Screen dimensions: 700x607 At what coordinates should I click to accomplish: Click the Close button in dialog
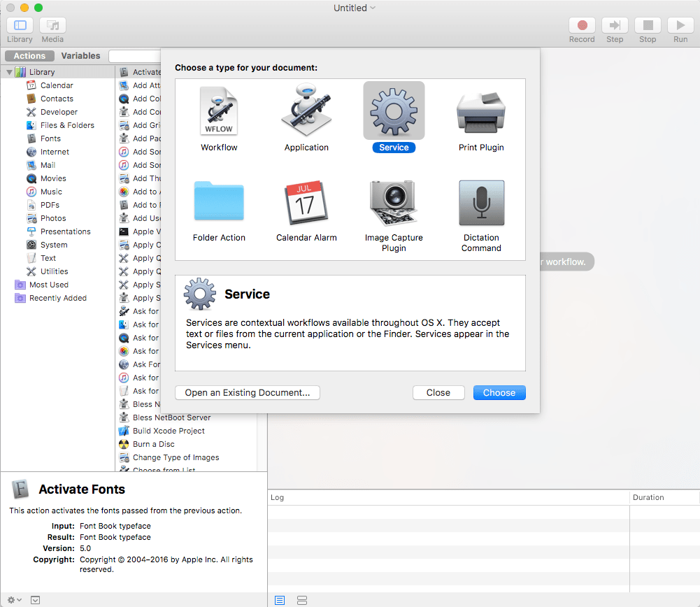[438, 393]
